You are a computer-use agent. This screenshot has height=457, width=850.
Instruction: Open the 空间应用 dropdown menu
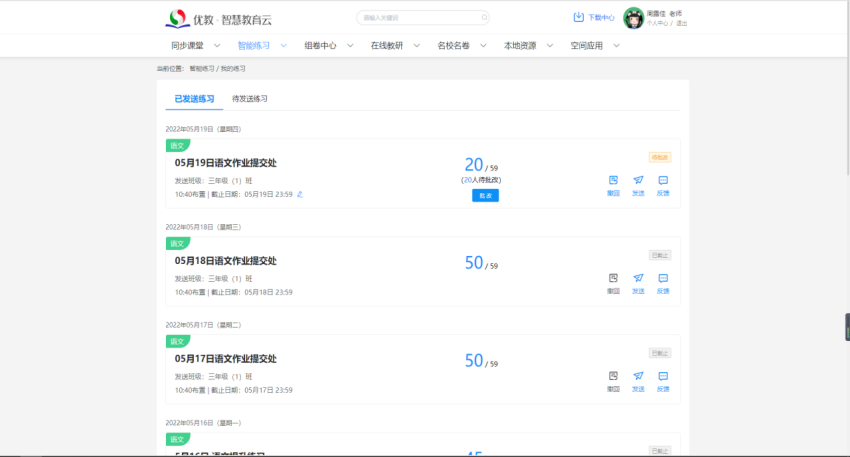coord(616,46)
